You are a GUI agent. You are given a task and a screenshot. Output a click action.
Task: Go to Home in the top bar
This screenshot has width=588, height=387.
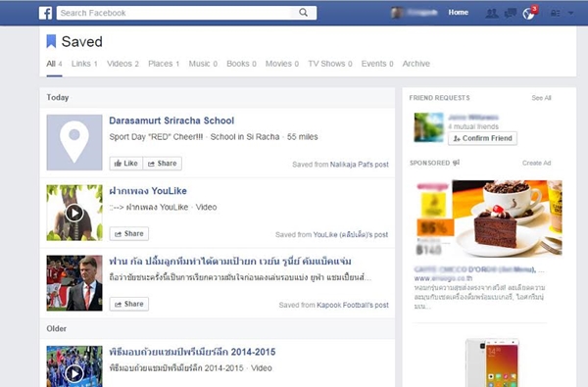click(x=459, y=13)
